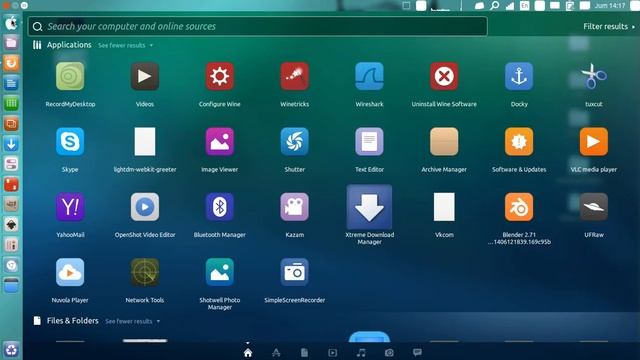Launch Kazam screen recorder

(294, 207)
